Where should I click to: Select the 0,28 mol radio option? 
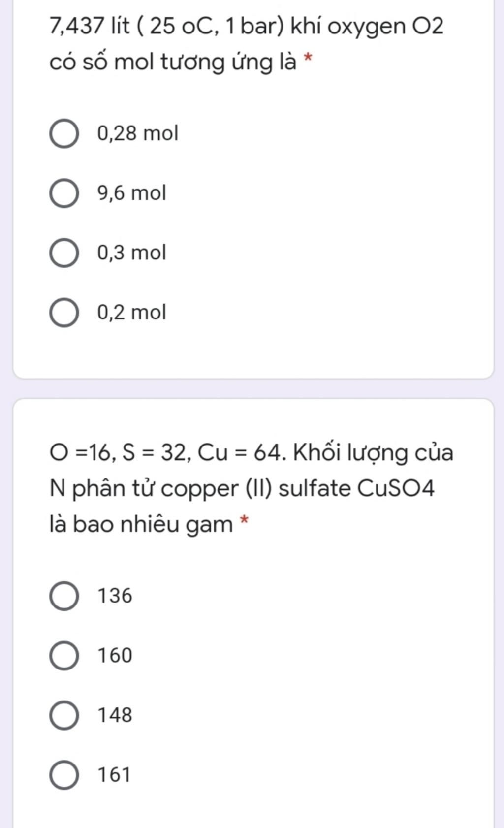click(x=64, y=133)
